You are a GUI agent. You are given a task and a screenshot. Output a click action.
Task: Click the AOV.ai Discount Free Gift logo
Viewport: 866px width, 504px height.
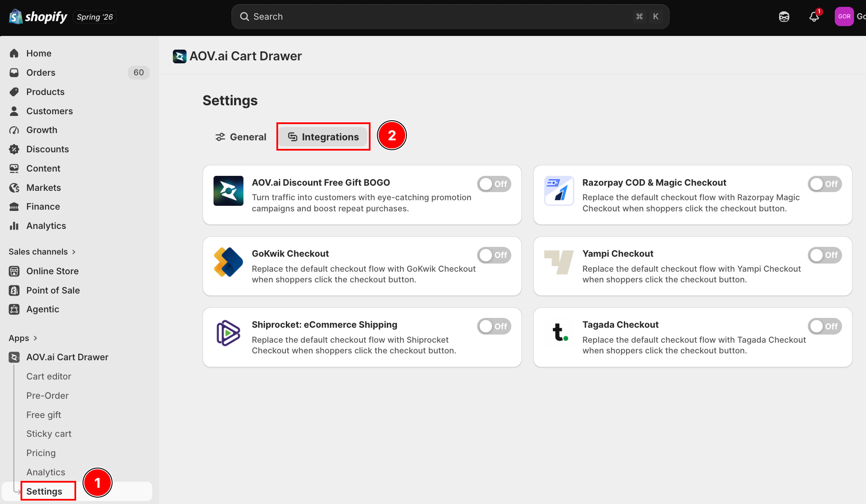pyautogui.click(x=228, y=191)
